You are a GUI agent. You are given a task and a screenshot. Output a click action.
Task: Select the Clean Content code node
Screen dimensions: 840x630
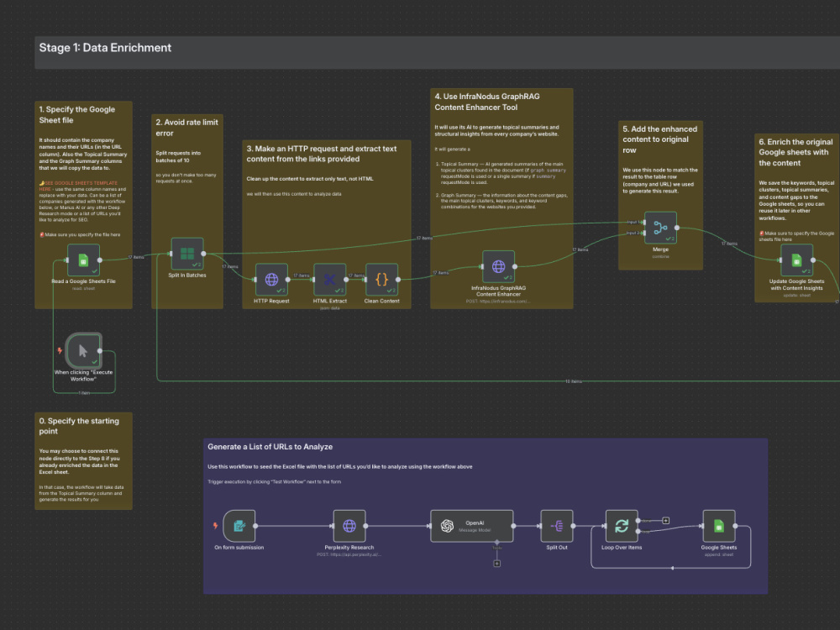point(381,280)
